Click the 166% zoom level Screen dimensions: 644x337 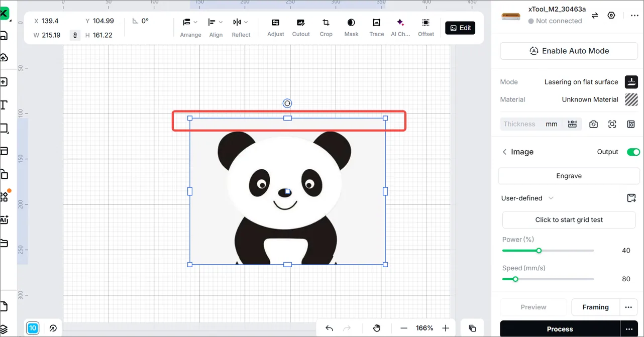pyautogui.click(x=424, y=328)
